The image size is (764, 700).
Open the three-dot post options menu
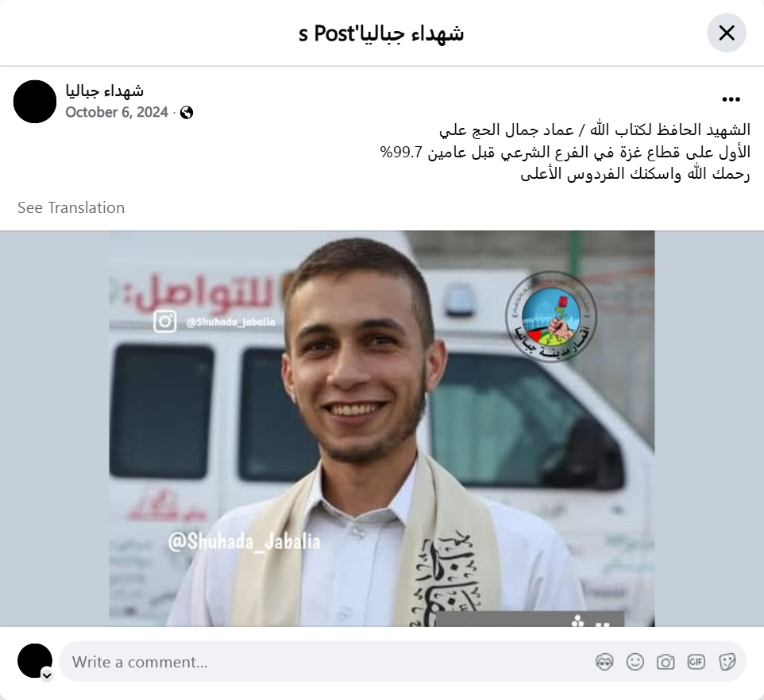[x=731, y=99]
